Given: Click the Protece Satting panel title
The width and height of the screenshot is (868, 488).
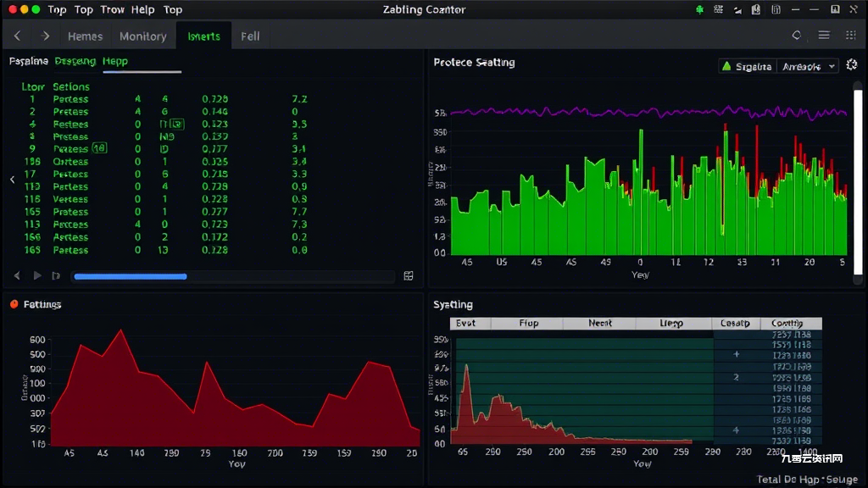Looking at the screenshot, I should click(x=474, y=63).
